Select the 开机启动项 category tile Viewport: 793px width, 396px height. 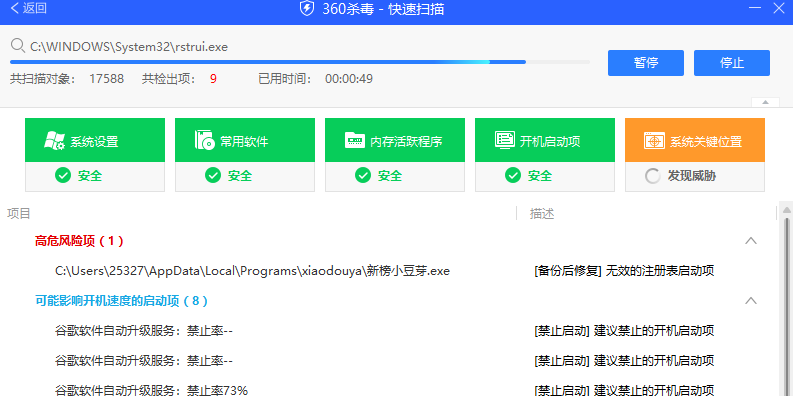coord(545,155)
